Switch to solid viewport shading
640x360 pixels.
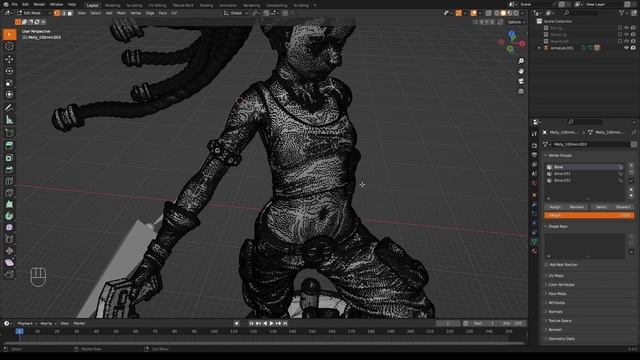pos(503,13)
